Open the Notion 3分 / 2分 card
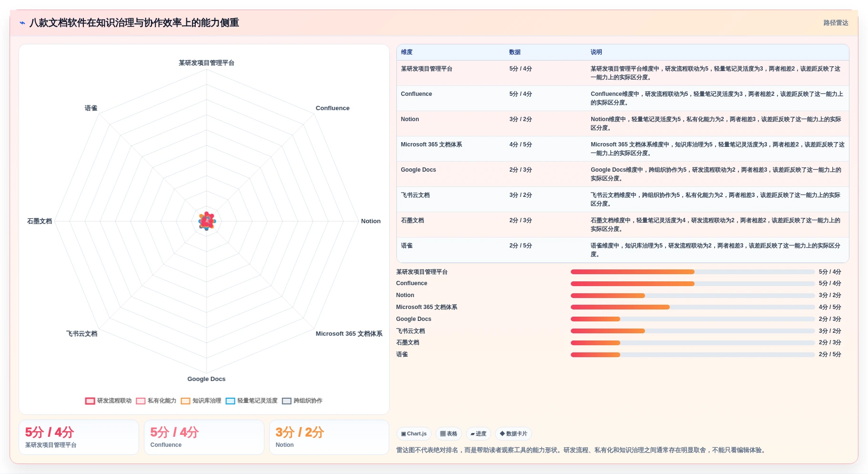Screen dimensions: 868x474 329,437
